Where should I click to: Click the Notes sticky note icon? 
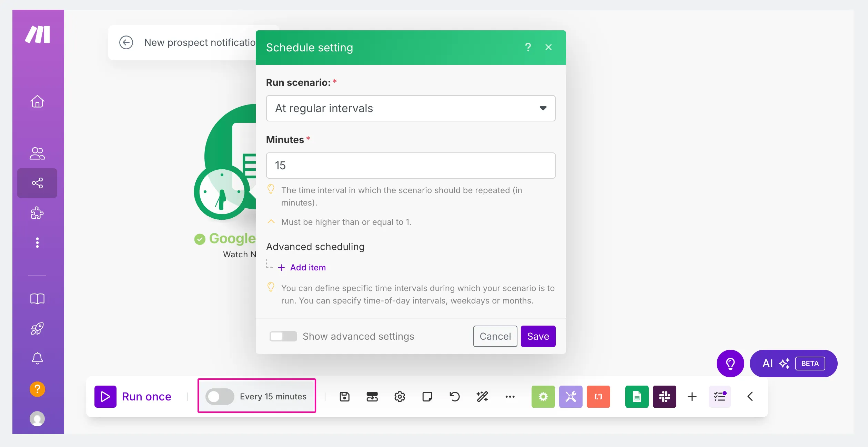point(427,397)
